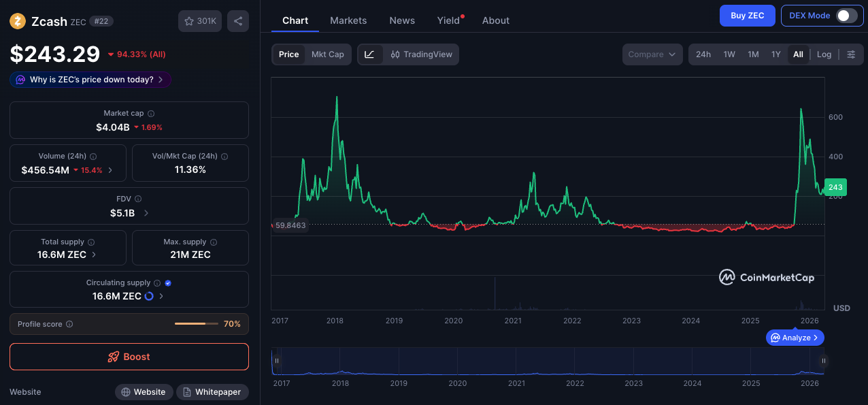
Task: Click the Profile score info icon
Action: (69, 325)
